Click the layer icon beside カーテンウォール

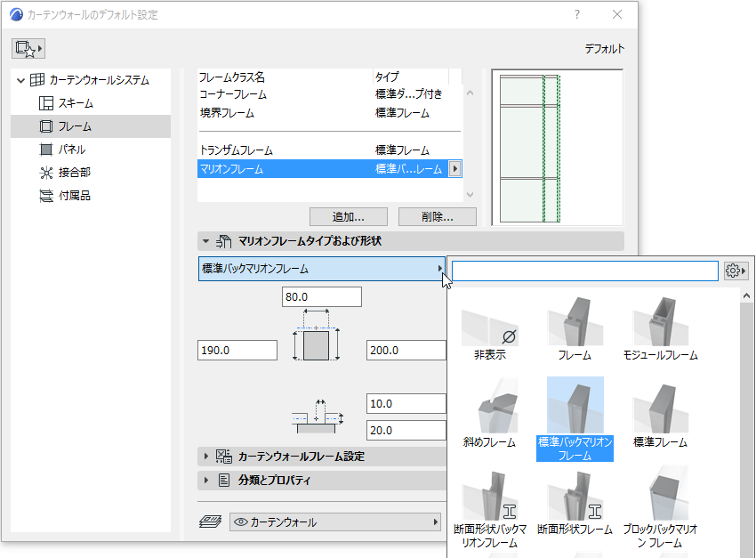(x=211, y=522)
